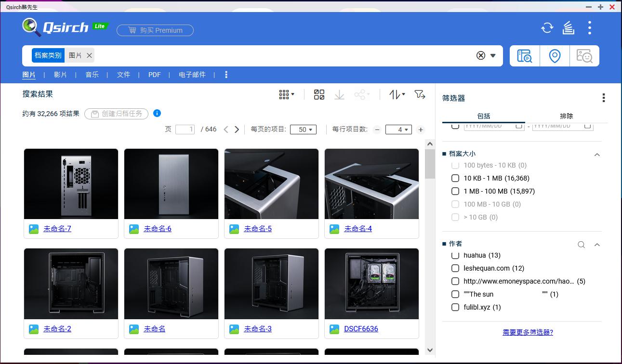Check the 10 KB - 1 MB file size filter

[455, 178]
